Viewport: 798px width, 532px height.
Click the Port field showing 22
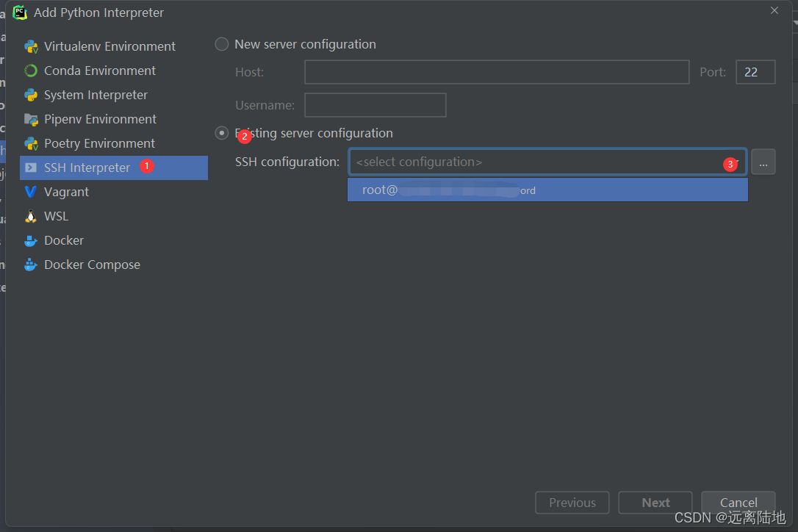coord(755,72)
